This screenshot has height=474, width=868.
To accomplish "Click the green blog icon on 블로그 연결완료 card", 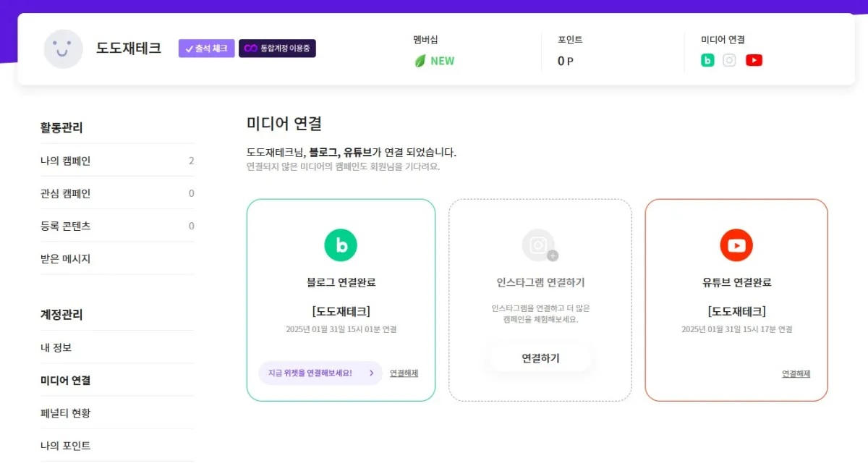I will [x=341, y=245].
